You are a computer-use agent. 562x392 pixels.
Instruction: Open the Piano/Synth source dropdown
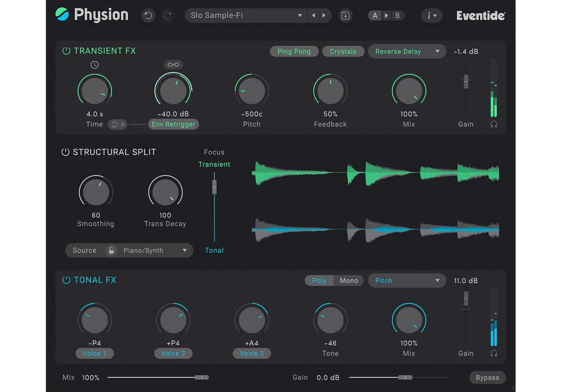tap(155, 250)
